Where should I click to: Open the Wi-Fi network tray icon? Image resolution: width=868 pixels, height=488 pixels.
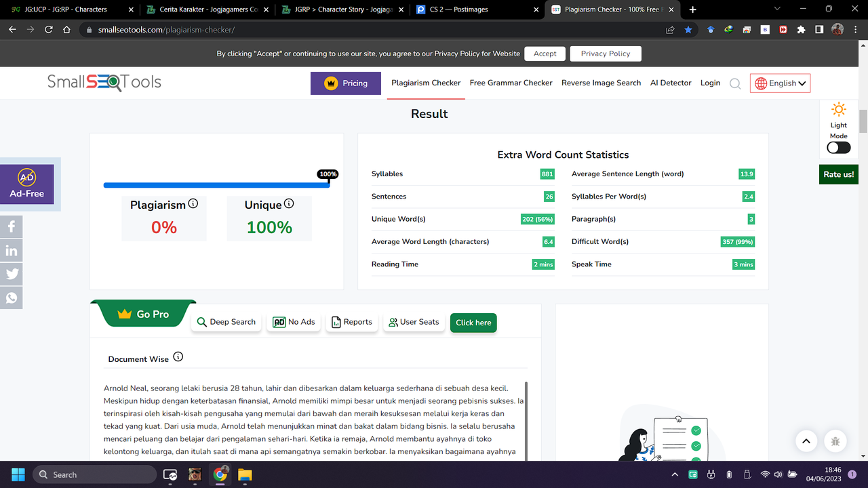point(765,474)
